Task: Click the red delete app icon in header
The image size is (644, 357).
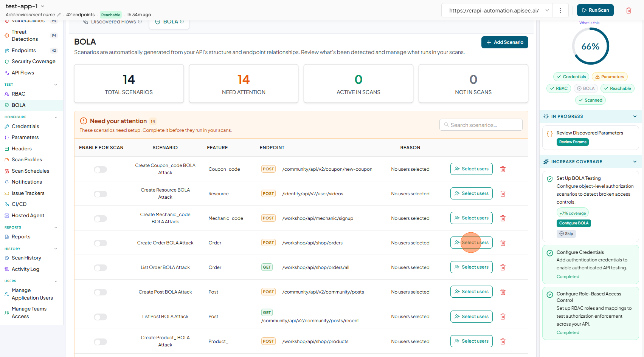Action: click(629, 11)
